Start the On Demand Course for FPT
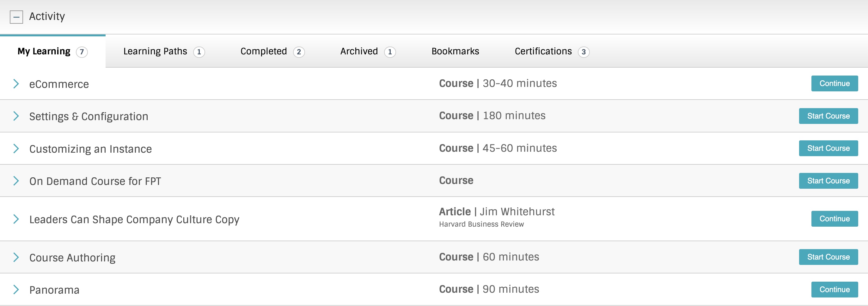868x306 pixels. pos(828,181)
